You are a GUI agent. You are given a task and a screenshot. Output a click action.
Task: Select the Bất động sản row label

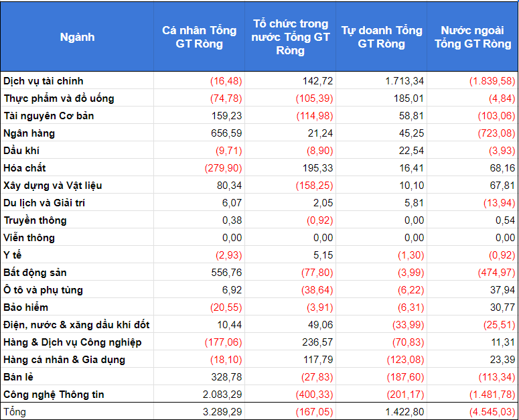tap(35, 273)
